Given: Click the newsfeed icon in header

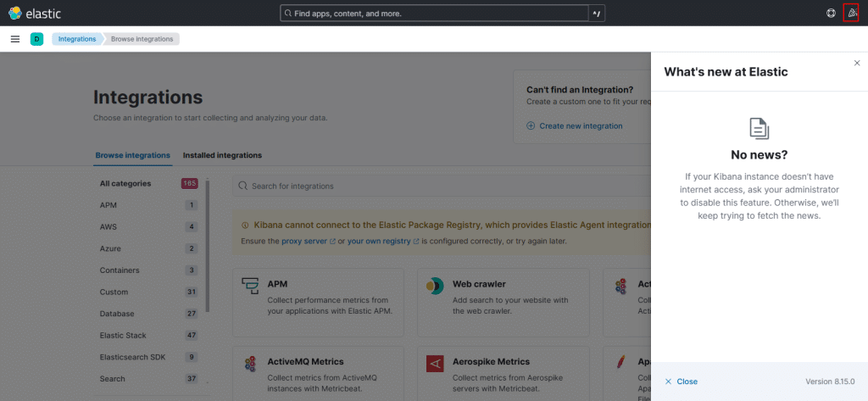Looking at the screenshot, I should tap(852, 14).
